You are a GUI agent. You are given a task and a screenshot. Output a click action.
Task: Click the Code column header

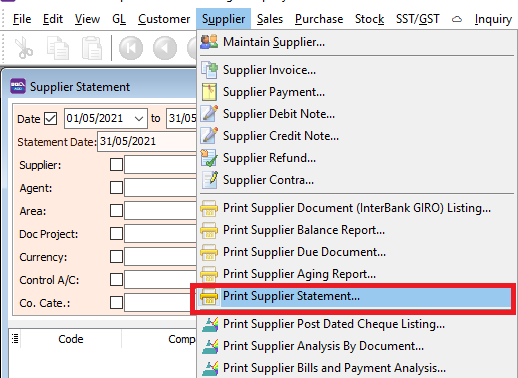[71, 339]
